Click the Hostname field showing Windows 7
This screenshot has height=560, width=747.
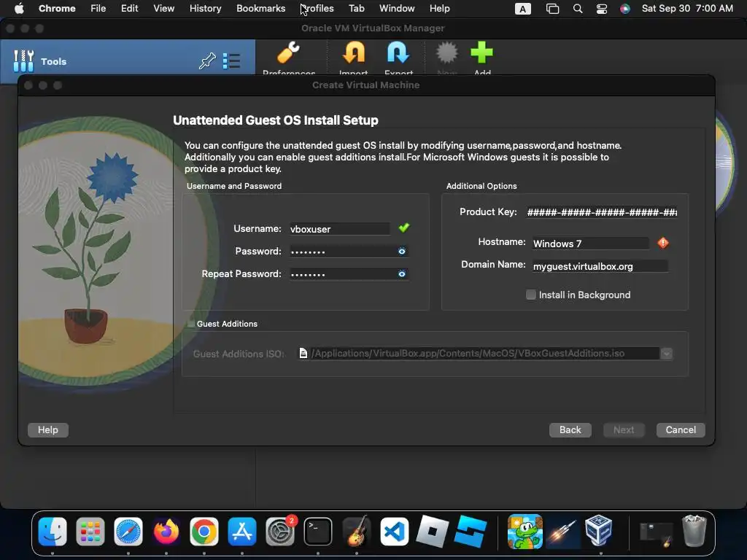(590, 244)
